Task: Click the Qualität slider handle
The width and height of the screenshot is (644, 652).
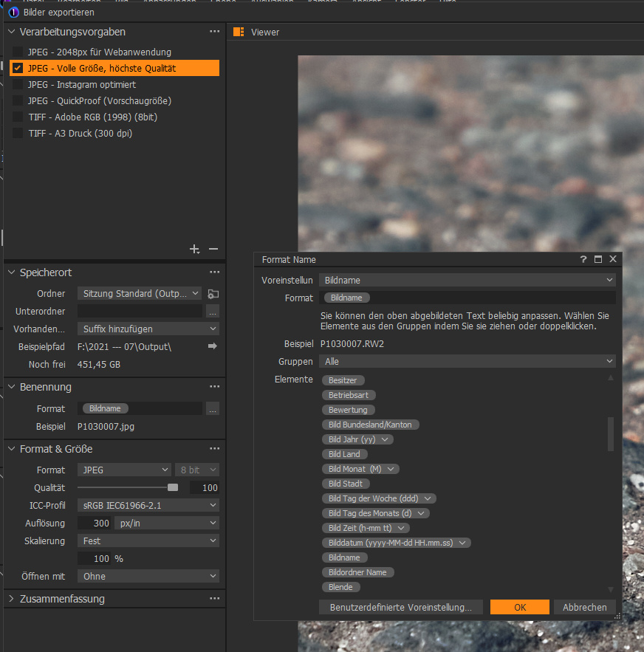Action: click(x=173, y=487)
